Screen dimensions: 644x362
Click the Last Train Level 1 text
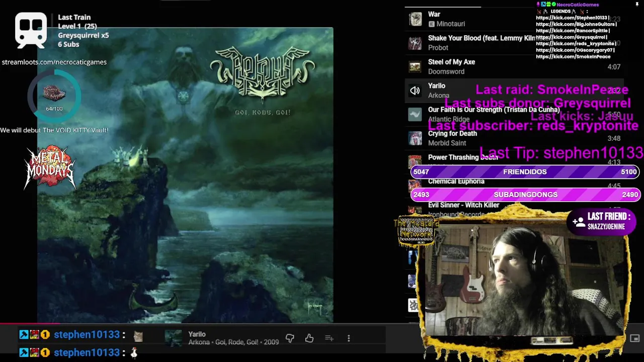point(77,22)
